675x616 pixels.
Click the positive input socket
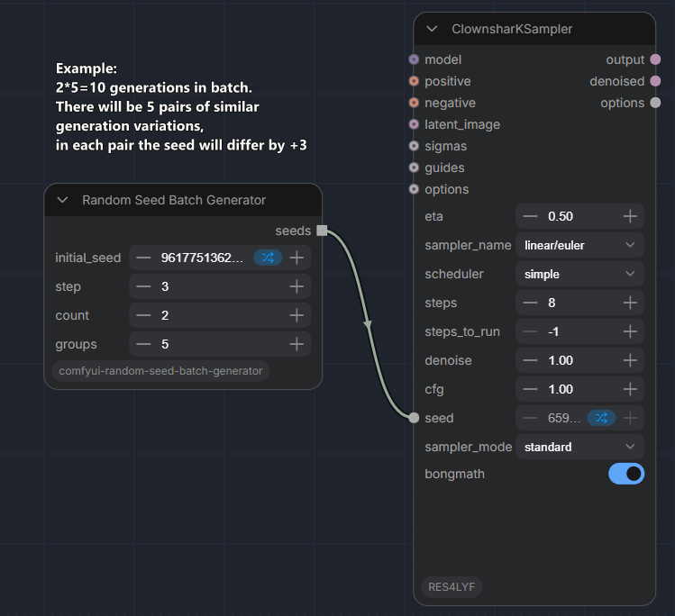coord(414,81)
